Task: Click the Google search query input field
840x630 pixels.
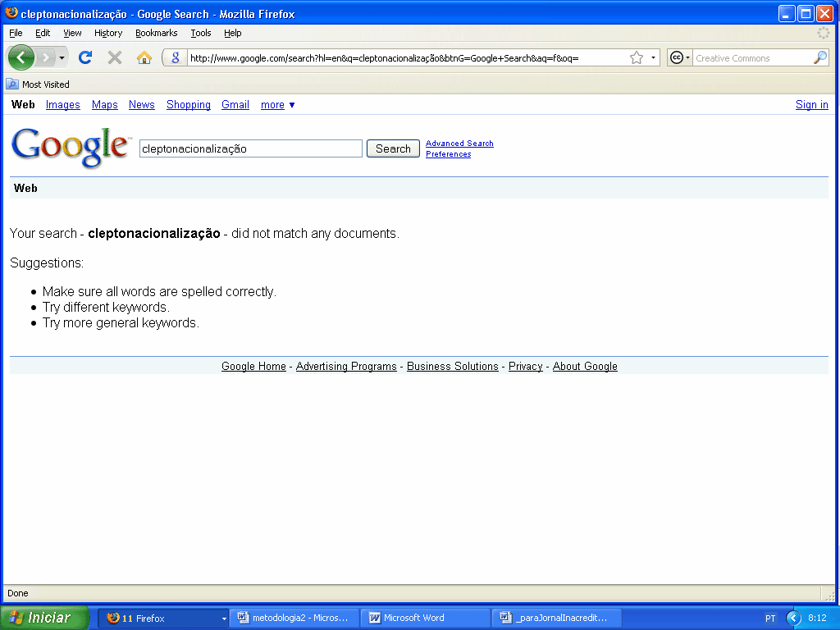Action: point(251,148)
